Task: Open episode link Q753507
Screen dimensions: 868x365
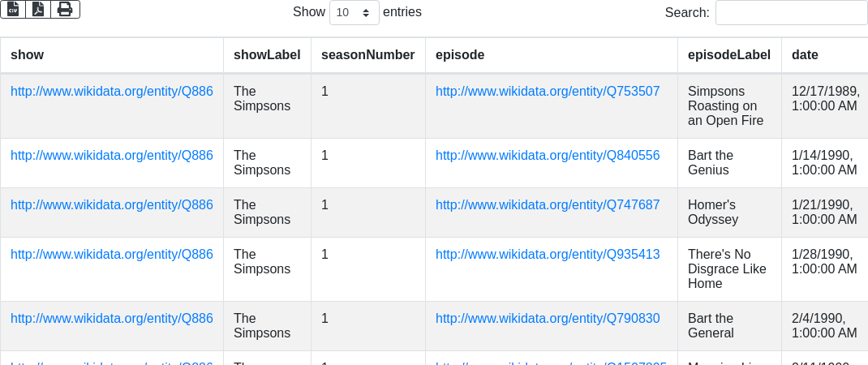Action: 548,92
